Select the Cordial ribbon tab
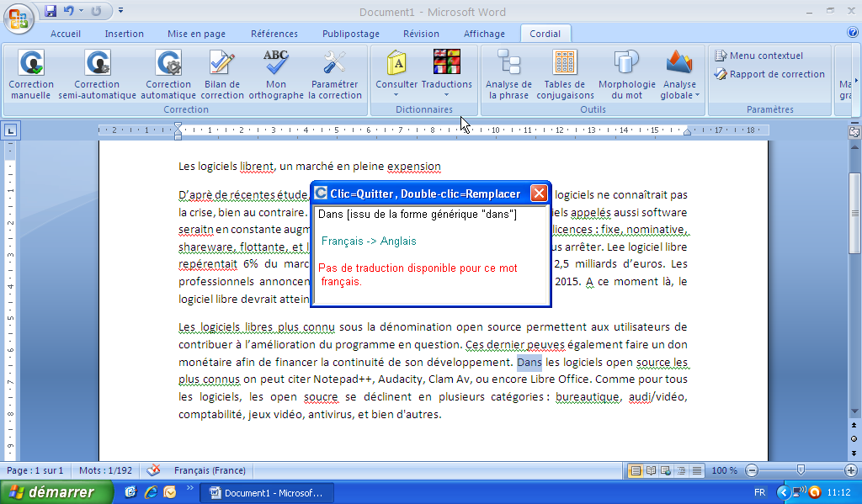This screenshot has width=862, height=504. (x=545, y=34)
